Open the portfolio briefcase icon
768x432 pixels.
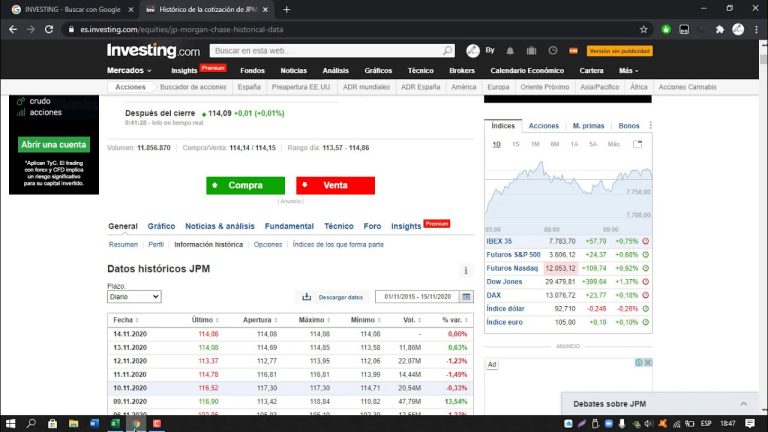tap(531, 50)
